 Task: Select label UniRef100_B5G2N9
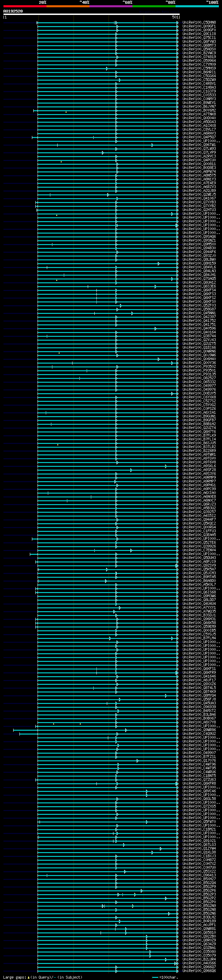(199, 906)
